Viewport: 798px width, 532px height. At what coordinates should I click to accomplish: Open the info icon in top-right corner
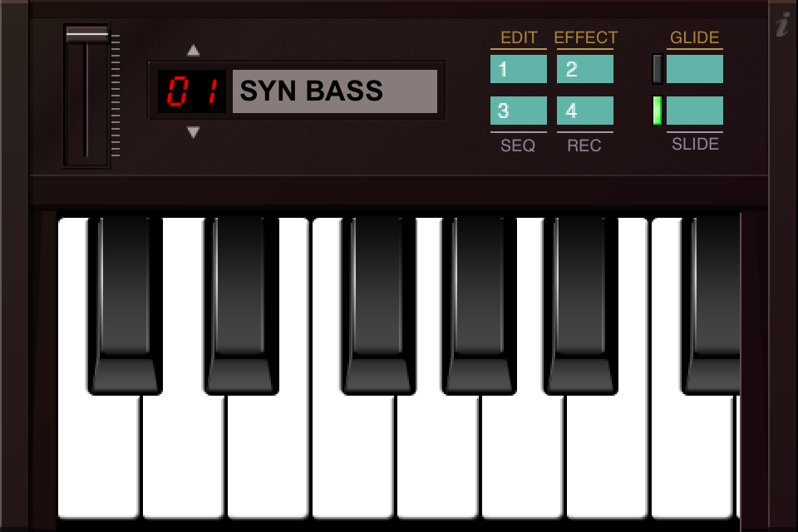pos(784,24)
